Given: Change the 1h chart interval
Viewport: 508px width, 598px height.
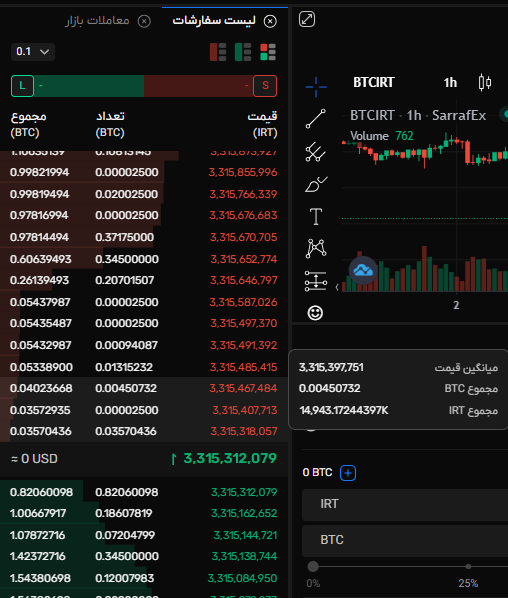Looking at the screenshot, I should pyautogui.click(x=450, y=82).
